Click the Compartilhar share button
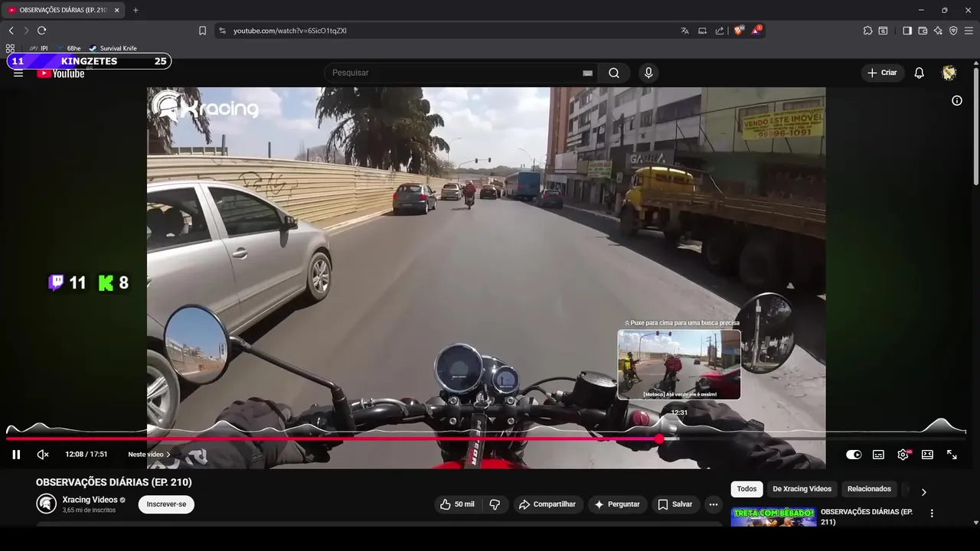 click(x=547, y=504)
